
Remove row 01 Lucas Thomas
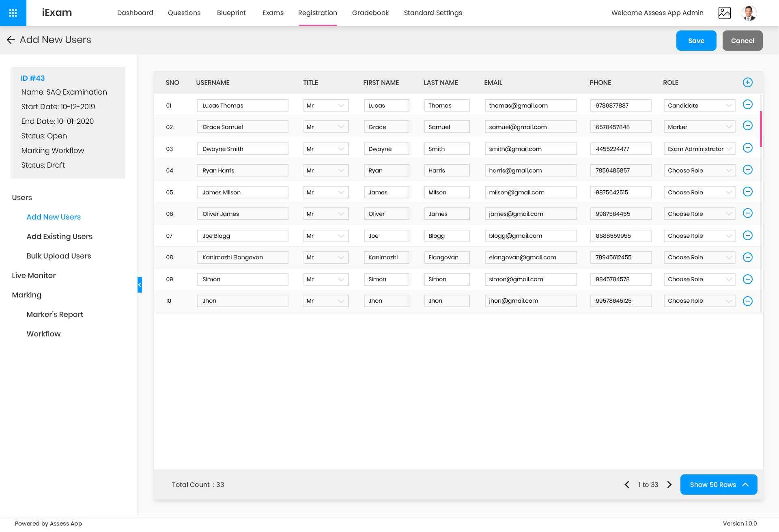tap(747, 105)
